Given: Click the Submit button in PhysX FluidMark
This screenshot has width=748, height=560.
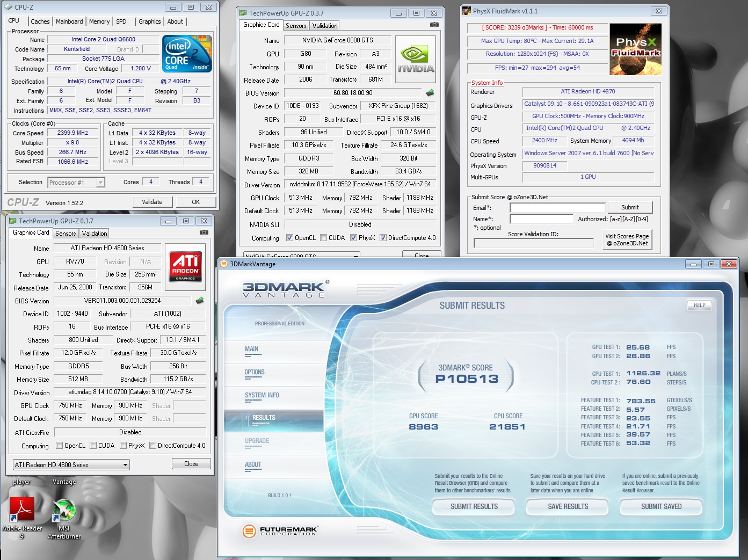Looking at the screenshot, I should pyautogui.click(x=630, y=207).
